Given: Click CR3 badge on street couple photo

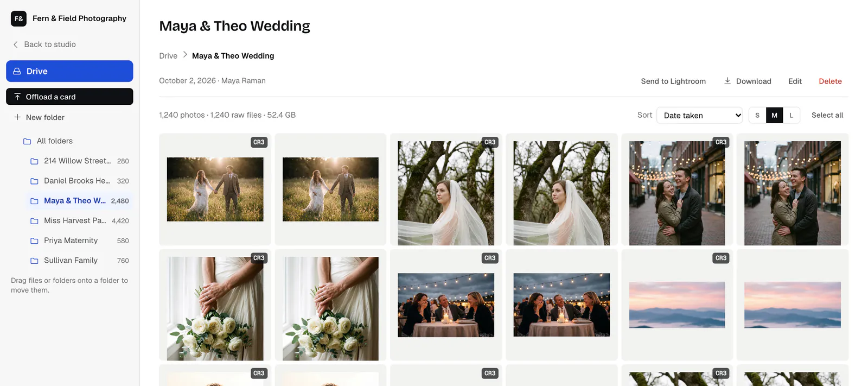Looking at the screenshot, I should pyautogui.click(x=721, y=142).
